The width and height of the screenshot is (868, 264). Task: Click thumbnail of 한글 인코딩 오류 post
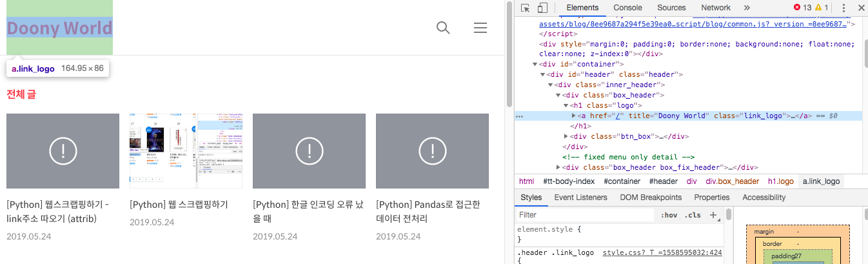[309, 151]
